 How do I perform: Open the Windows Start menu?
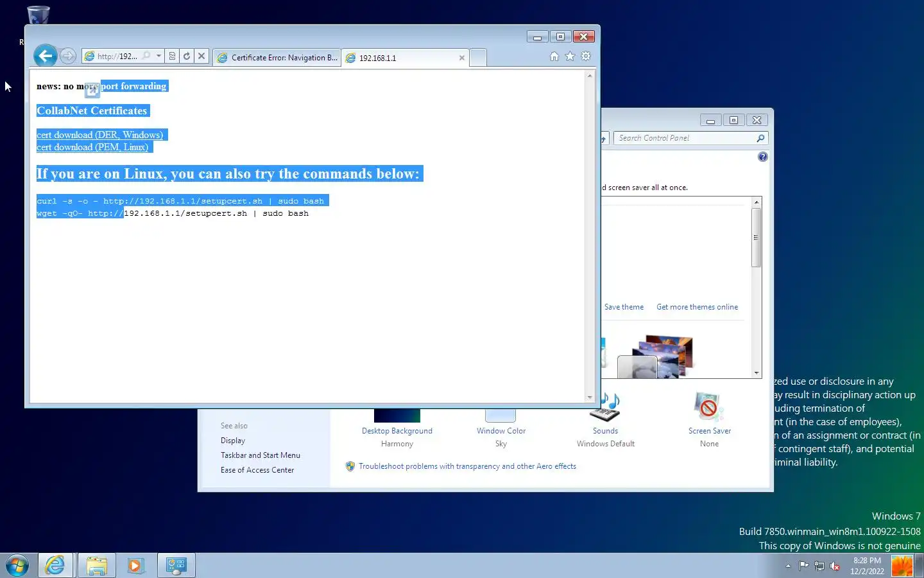tap(17, 566)
